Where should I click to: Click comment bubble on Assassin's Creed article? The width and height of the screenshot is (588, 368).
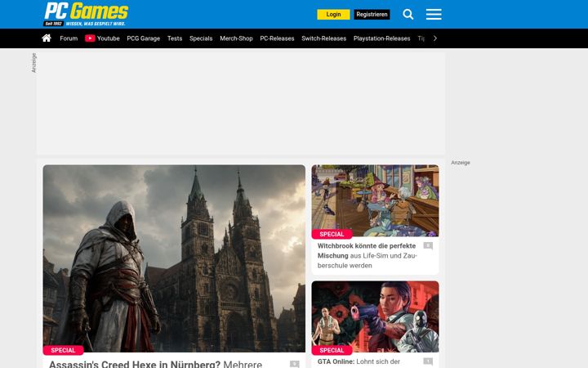(x=294, y=364)
